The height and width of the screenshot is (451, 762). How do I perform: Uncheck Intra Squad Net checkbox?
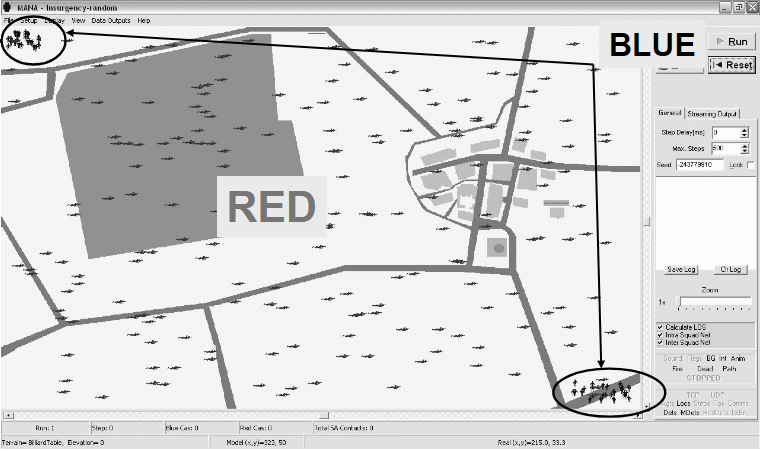[x=660, y=335]
